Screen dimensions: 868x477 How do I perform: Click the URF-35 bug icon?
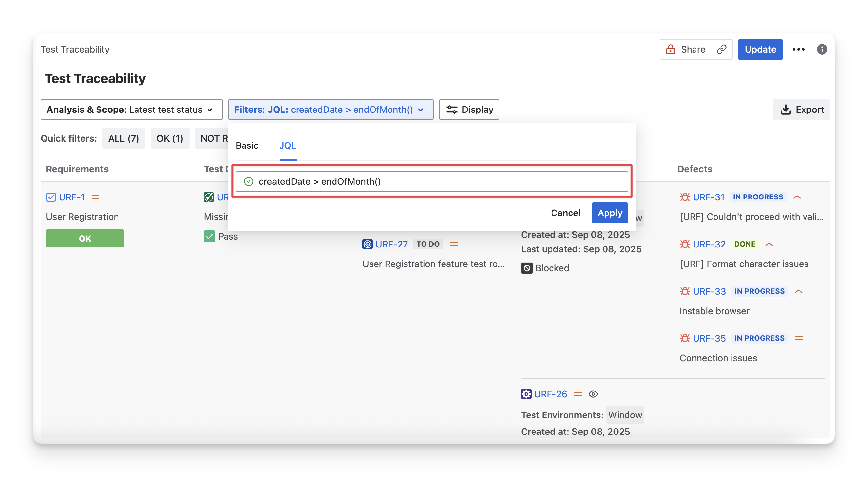685,338
